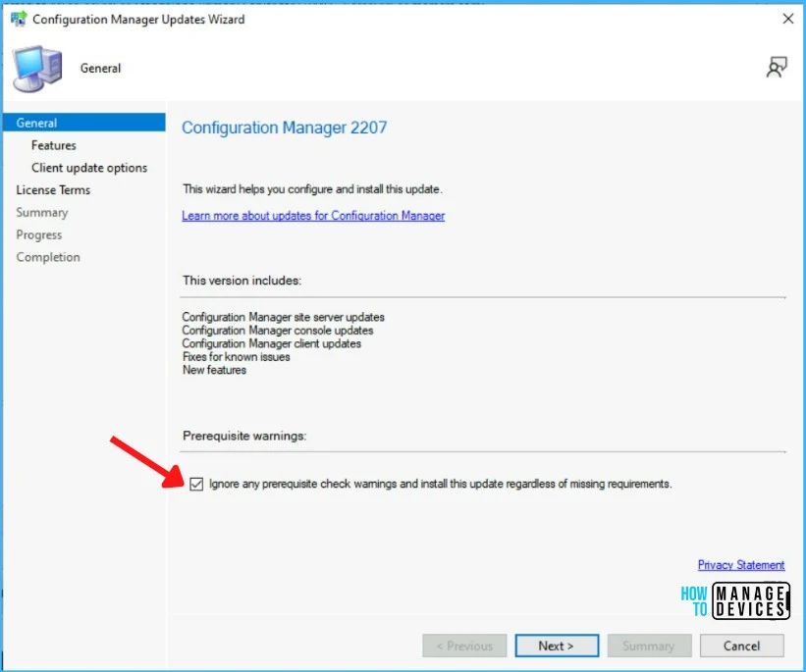
Task: Open Client update options step
Action: point(89,168)
